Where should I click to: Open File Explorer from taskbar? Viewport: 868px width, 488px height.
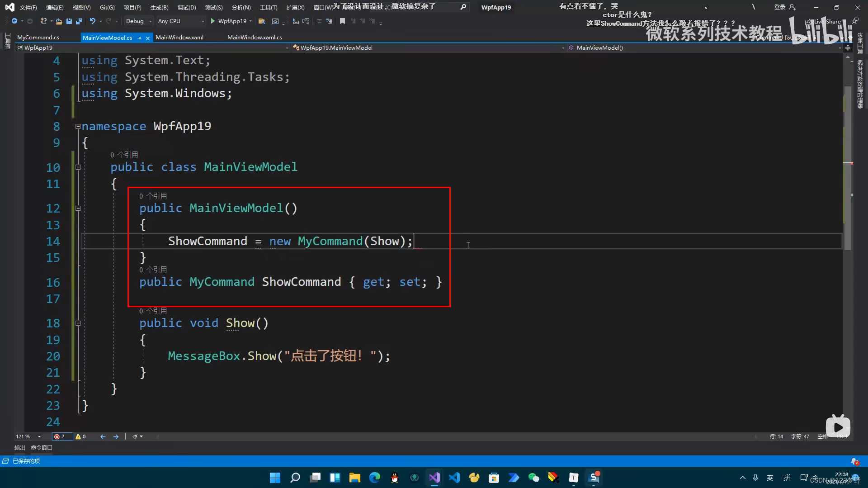pos(354,478)
